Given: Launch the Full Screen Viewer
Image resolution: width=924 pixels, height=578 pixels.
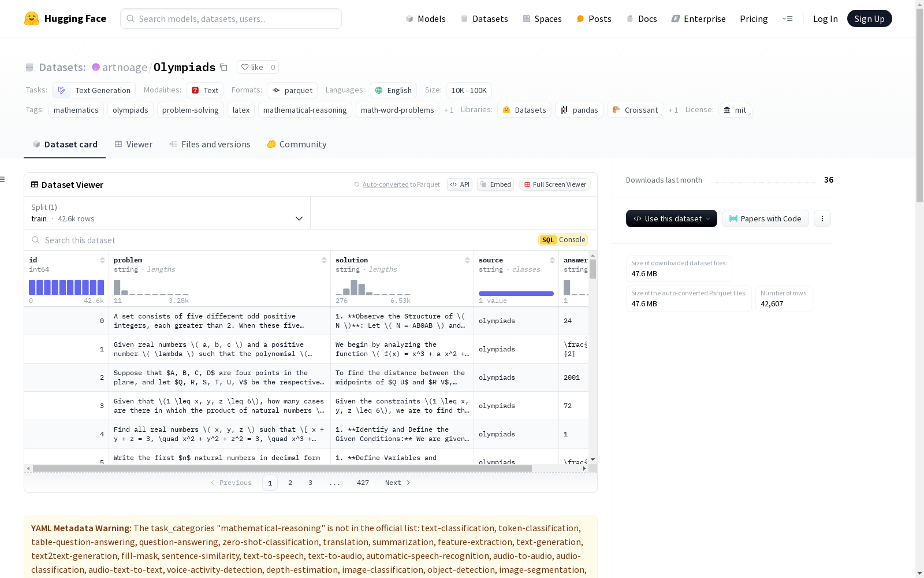Looking at the screenshot, I should pos(554,184).
